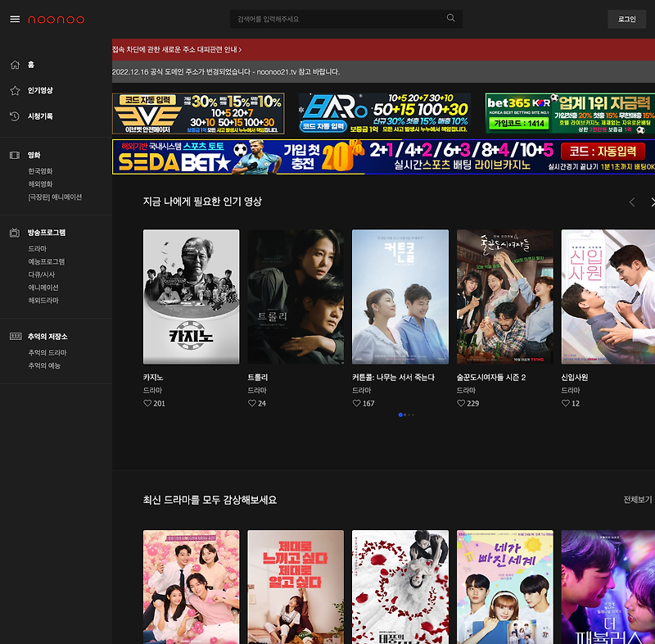Click 전체보기 link for latest dramas
The image size is (655, 644).
638,500
